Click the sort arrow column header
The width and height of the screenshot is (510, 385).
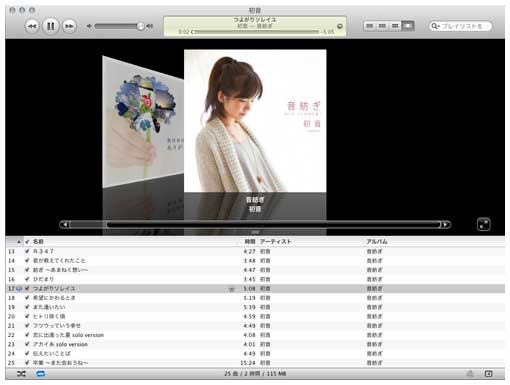(19, 242)
